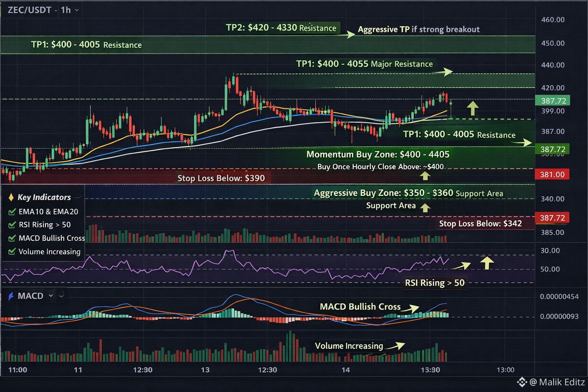Click the 30.00 RSI scale value
This screenshot has width=588, height=392.
[x=550, y=251]
